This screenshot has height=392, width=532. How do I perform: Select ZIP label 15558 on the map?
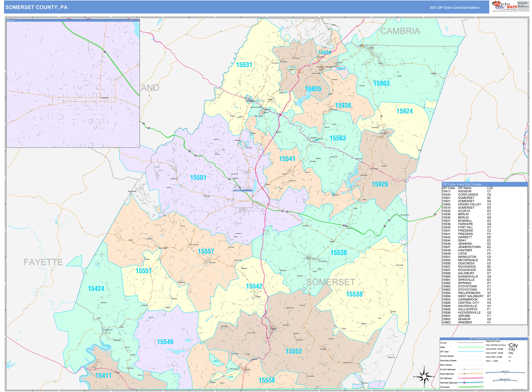point(267,380)
